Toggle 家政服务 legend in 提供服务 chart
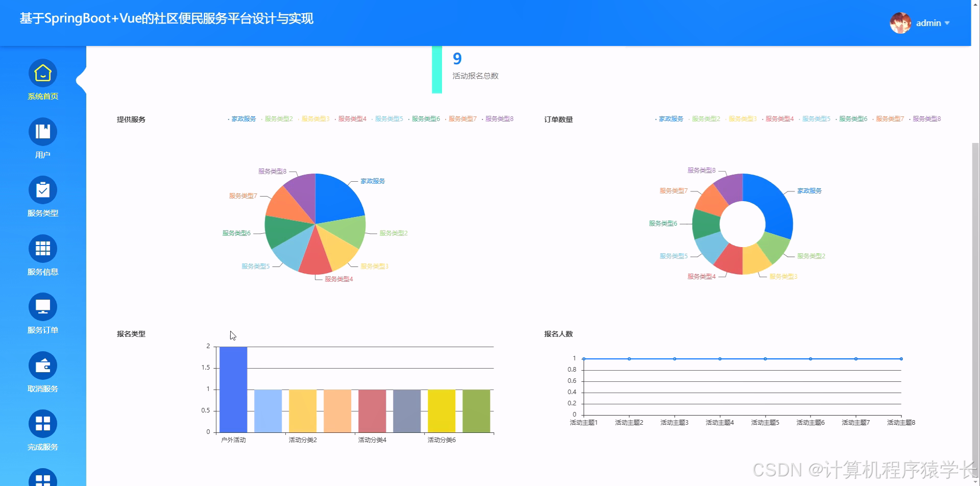 tap(242, 119)
